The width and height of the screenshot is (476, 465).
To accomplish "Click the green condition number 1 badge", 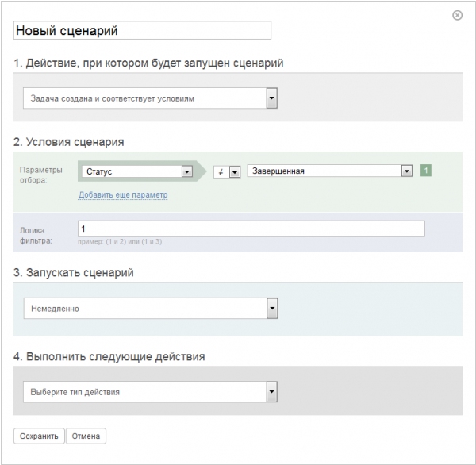I will pos(426,171).
